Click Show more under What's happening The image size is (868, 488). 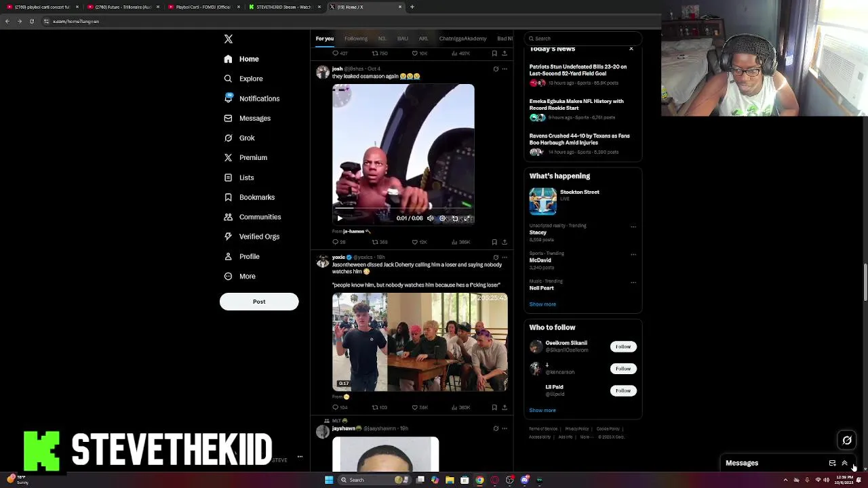pyautogui.click(x=542, y=304)
